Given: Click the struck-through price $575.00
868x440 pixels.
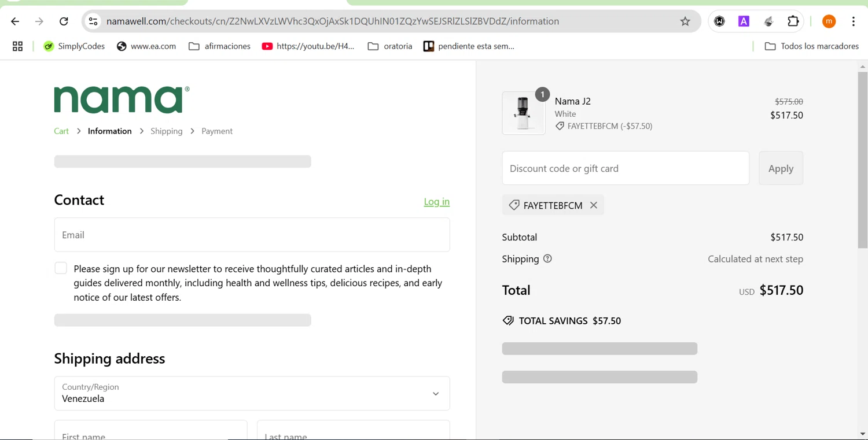Looking at the screenshot, I should coord(789,101).
